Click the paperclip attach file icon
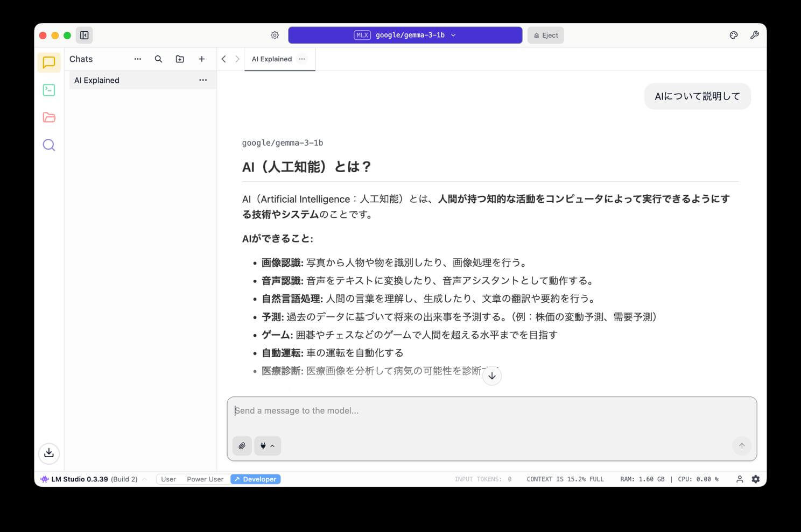This screenshot has width=801, height=532. pos(242,445)
